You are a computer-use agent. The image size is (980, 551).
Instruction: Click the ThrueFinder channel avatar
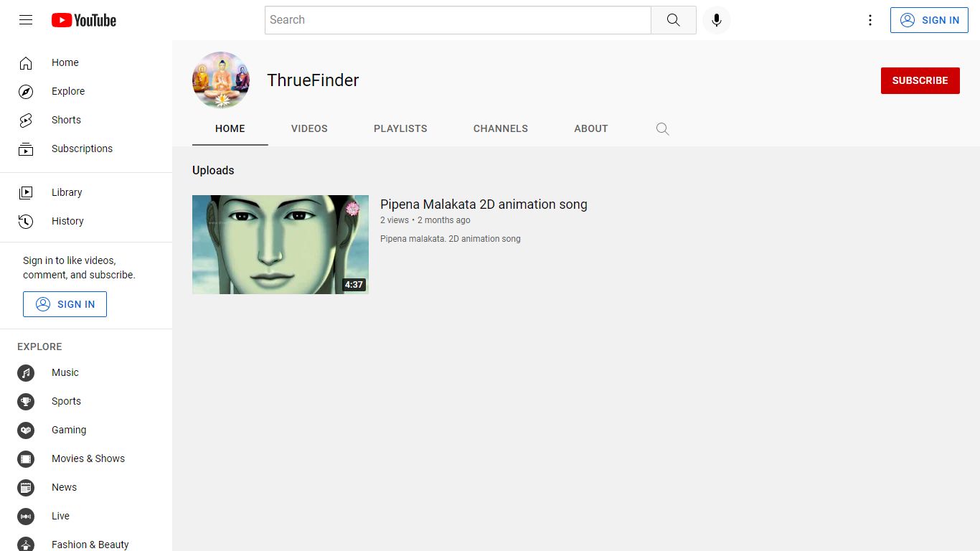[221, 80]
